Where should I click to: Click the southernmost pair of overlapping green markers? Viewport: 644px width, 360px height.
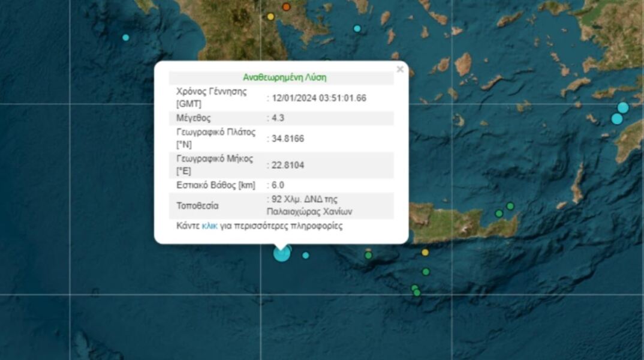point(416,292)
